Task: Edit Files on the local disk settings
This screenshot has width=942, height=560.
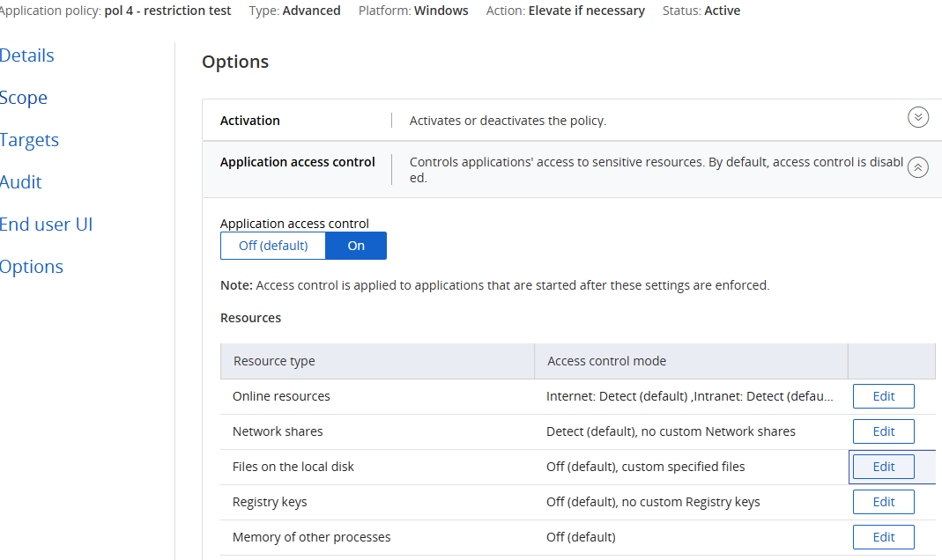Action: pyautogui.click(x=883, y=467)
